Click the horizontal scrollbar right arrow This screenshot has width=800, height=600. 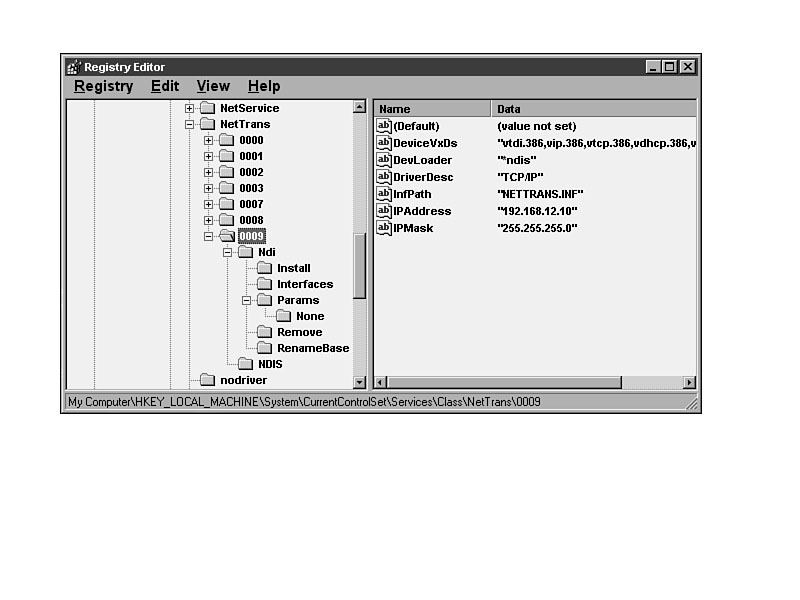click(x=689, y=382)
